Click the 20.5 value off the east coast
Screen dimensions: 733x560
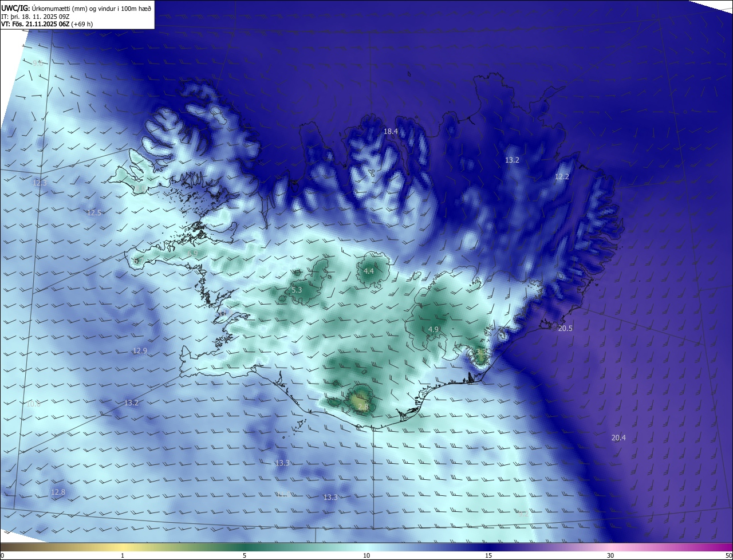[x=565, y=329]
